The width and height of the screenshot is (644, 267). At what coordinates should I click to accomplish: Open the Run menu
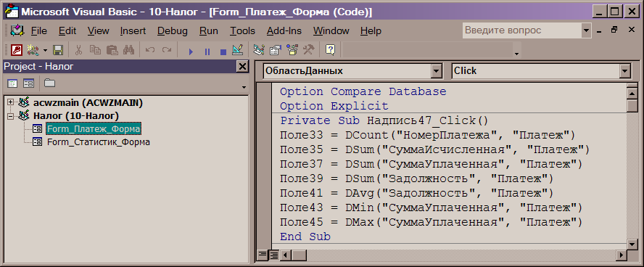209,30
